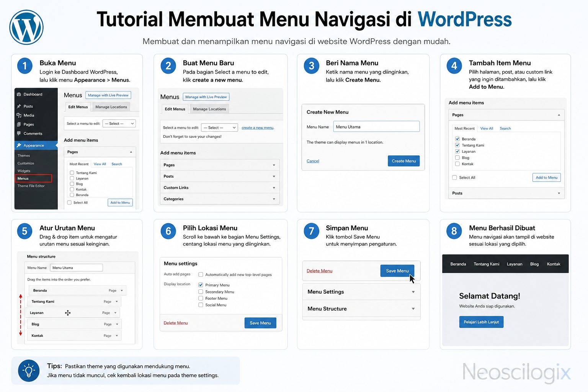Viewport: 588px width, 392px height.
Task: Switch to Manage Locations tab in Buka Menu panel
Action: click(x=111, y=107)
